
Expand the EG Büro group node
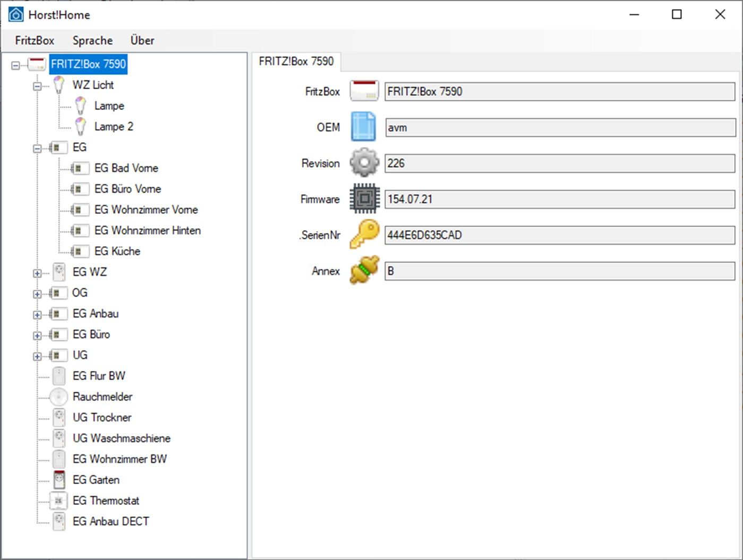point(37,335)
